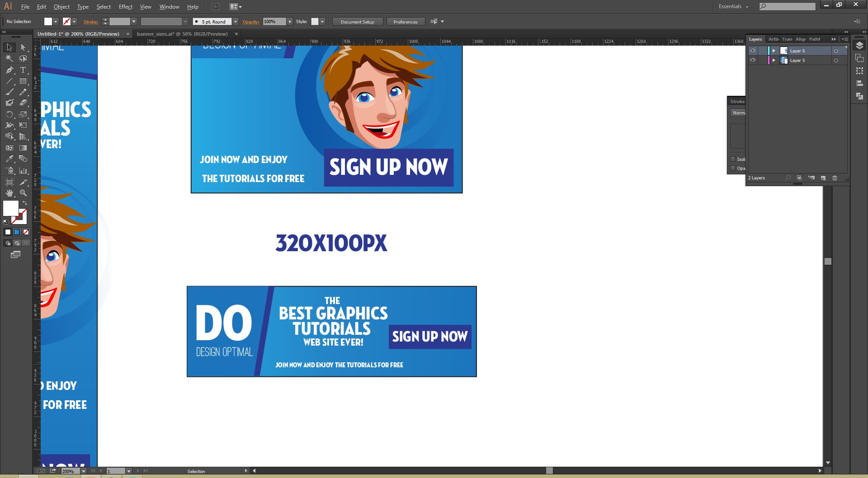Switch to the Pathfinder panel tab

(x=815, y=39)
